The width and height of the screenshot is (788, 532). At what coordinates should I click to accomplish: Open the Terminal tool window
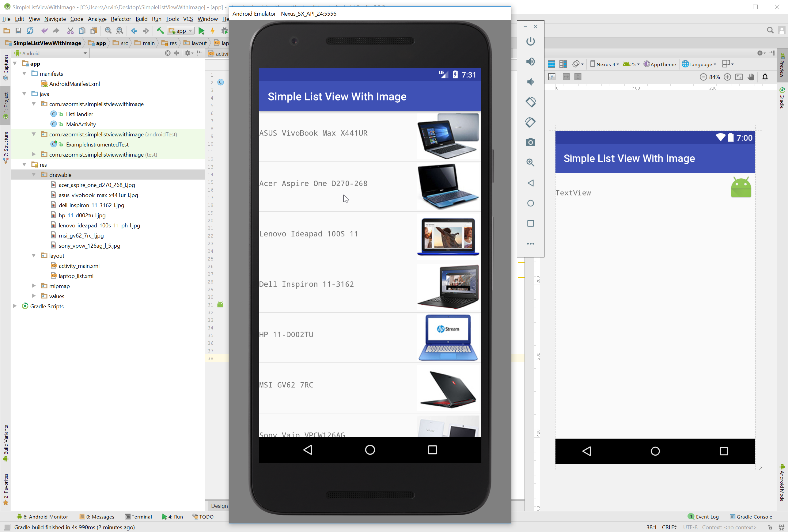[x=138, y=516]
